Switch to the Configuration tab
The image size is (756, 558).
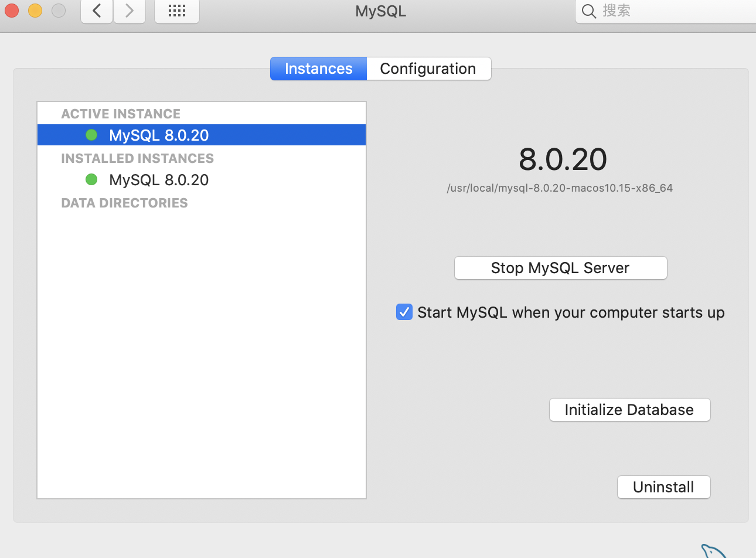click(x=428, y=69)
